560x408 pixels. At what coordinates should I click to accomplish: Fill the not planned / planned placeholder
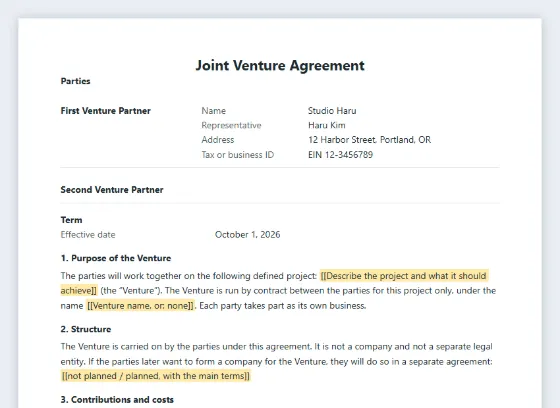156,376
